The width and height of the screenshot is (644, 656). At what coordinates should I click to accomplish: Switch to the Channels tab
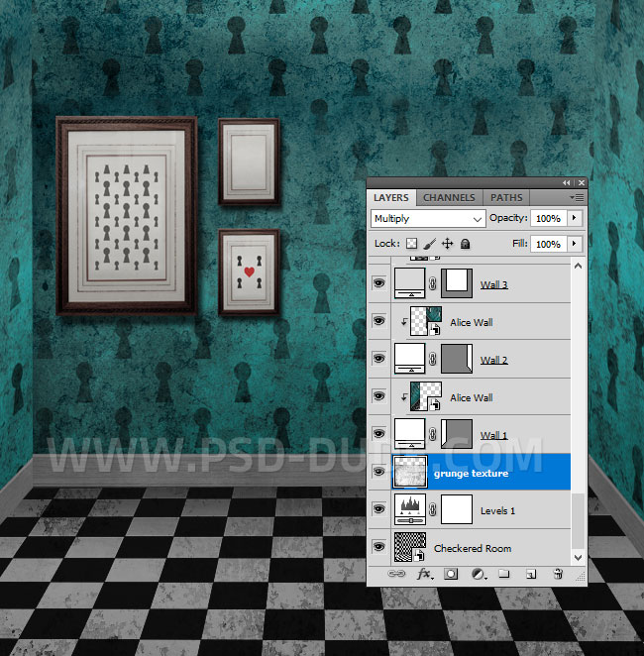coord(449,197)
